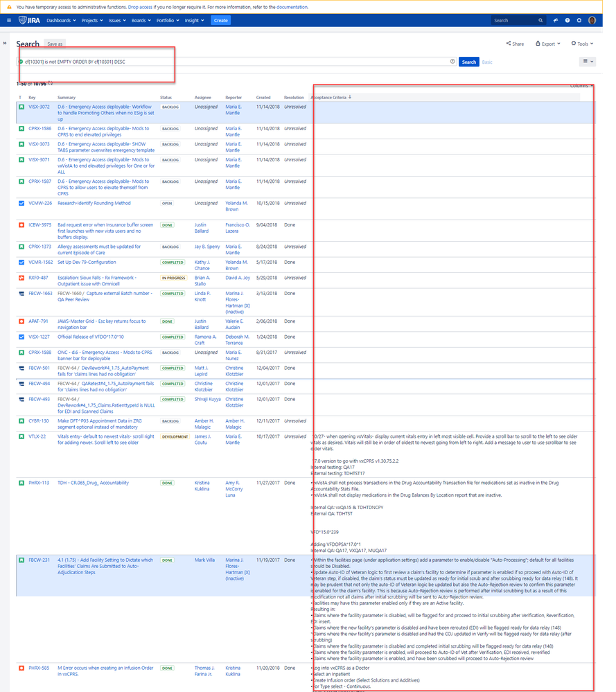
Task: Click the escalation icon for RXFO-487
Action: coord(21,278)
